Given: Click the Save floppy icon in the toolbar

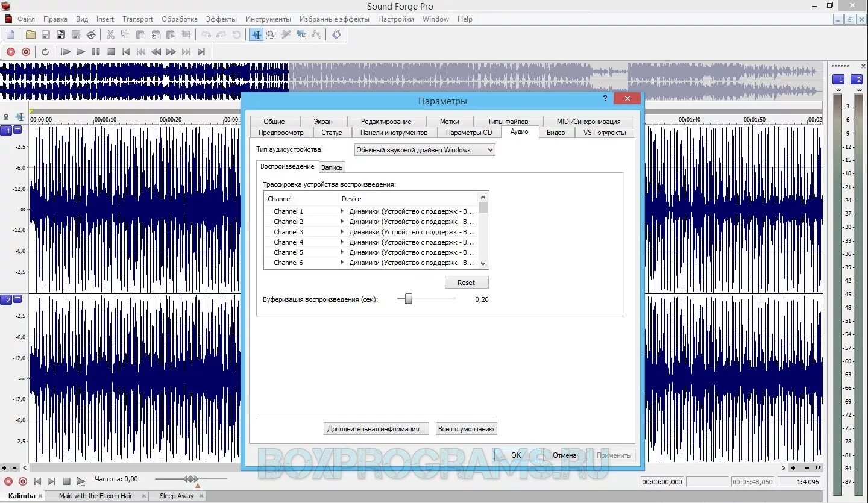Looking at the screenshot, I should [45, 34].
